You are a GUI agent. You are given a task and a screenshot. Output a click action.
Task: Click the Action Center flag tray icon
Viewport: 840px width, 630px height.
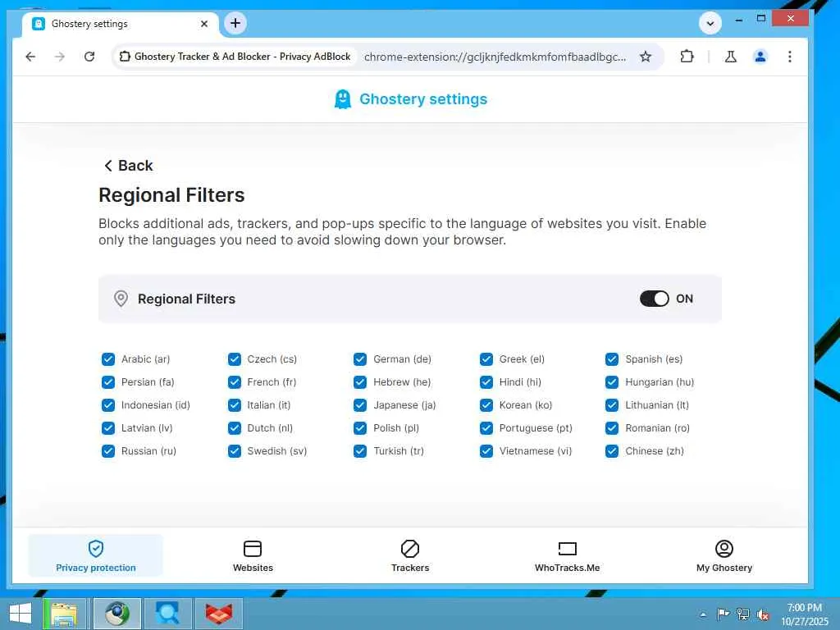tap(723, 614)
